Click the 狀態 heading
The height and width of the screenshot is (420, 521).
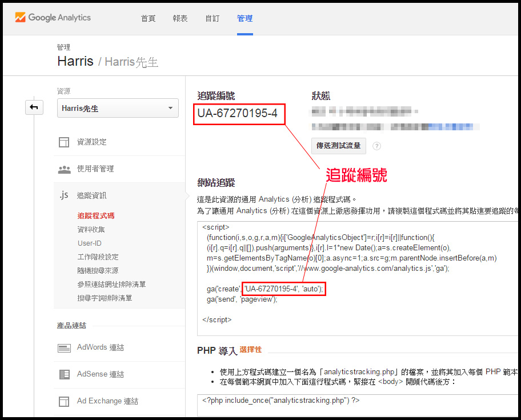[321, 96]
